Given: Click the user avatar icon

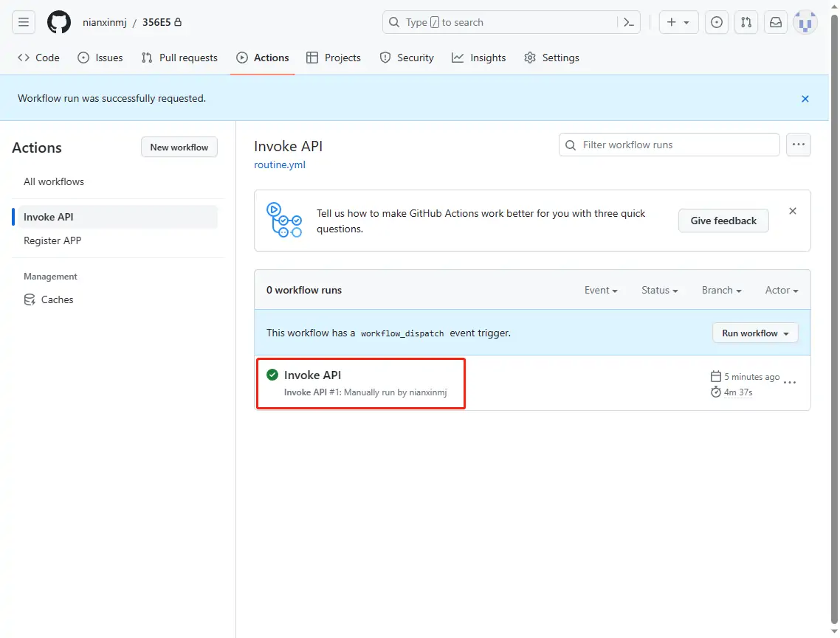Looking at the screenshot, I should pos(805,22).
